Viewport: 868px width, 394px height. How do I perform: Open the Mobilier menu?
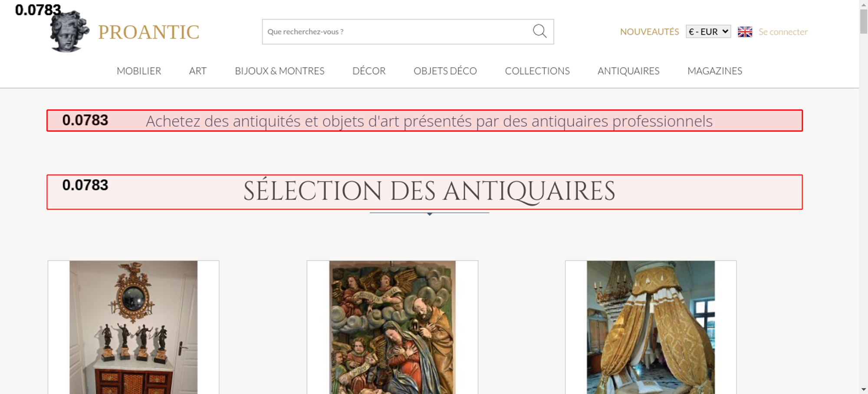[139, 71]
